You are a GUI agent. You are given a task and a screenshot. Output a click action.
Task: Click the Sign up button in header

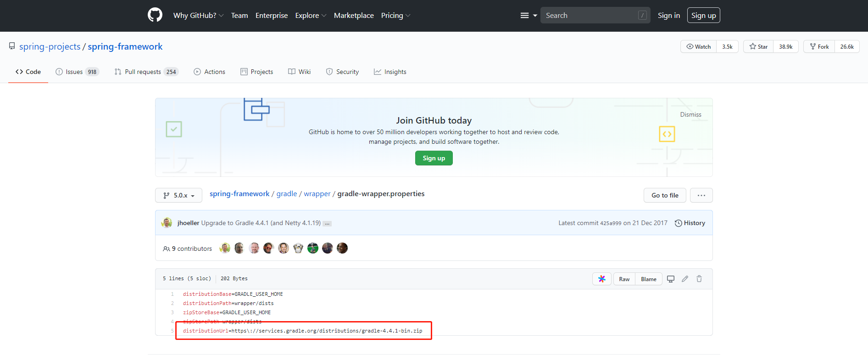[704, 16]
